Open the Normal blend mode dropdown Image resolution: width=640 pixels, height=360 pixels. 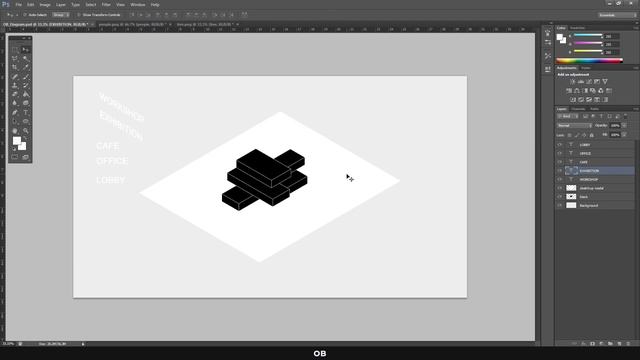tap(574, 126)
